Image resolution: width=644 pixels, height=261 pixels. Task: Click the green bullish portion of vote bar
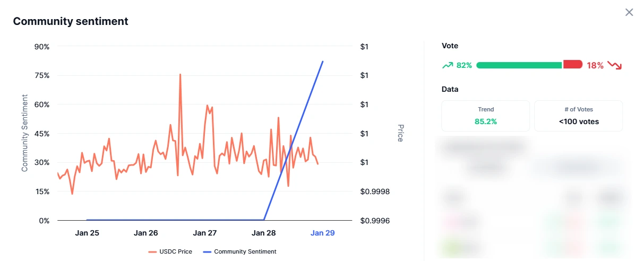pyautogui.click(x=519, y=65)
